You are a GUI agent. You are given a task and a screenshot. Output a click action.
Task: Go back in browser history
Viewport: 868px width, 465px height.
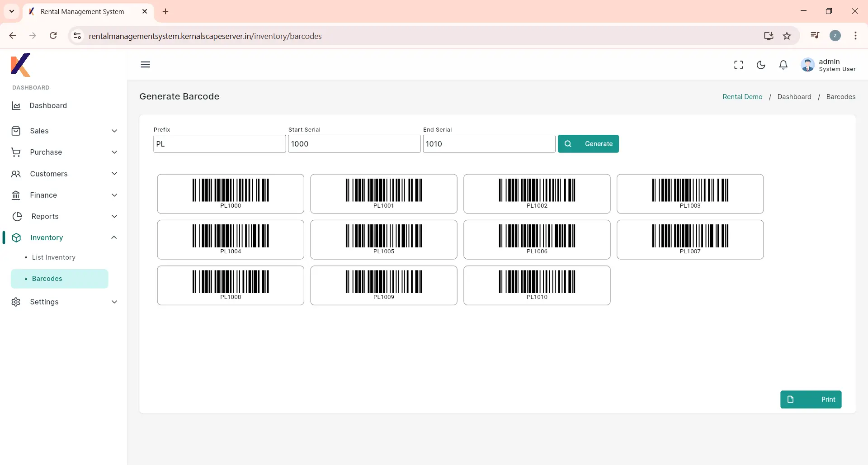click(13, 36)
